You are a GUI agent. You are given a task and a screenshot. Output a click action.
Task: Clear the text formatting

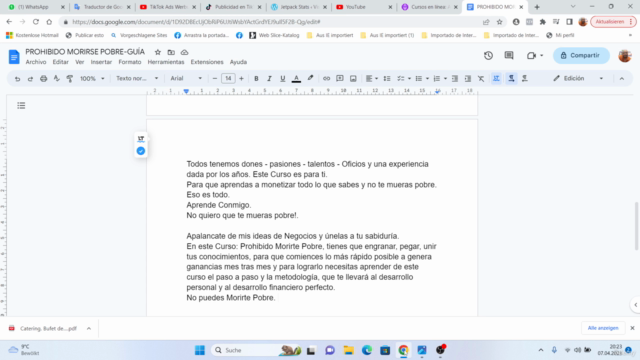point(481,78)
